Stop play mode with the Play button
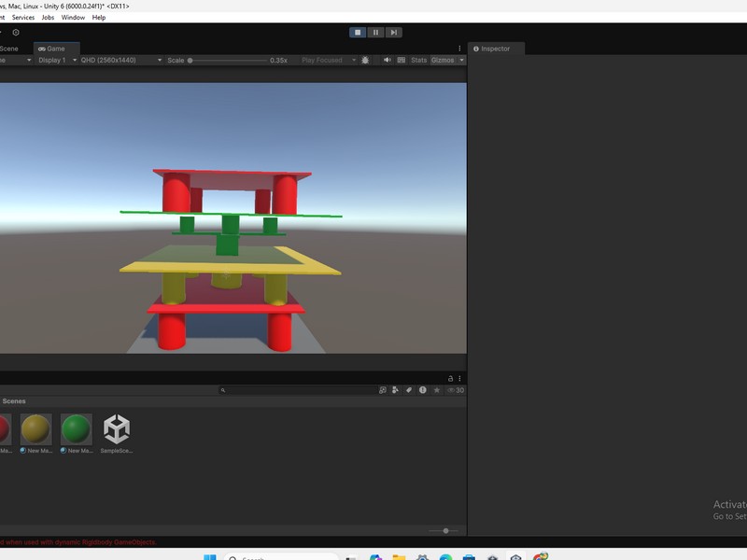Screen dimensions: 747x560 (x=358, y=32)
